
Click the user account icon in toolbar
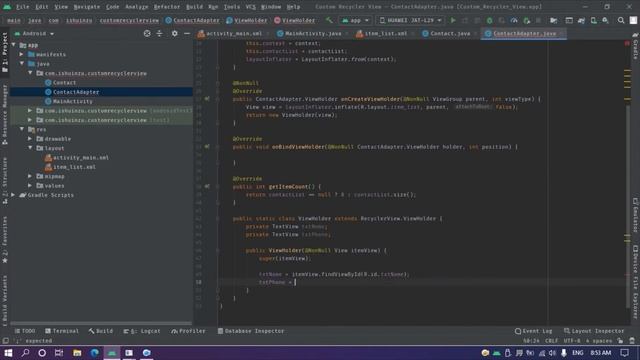tap(633, 20)
